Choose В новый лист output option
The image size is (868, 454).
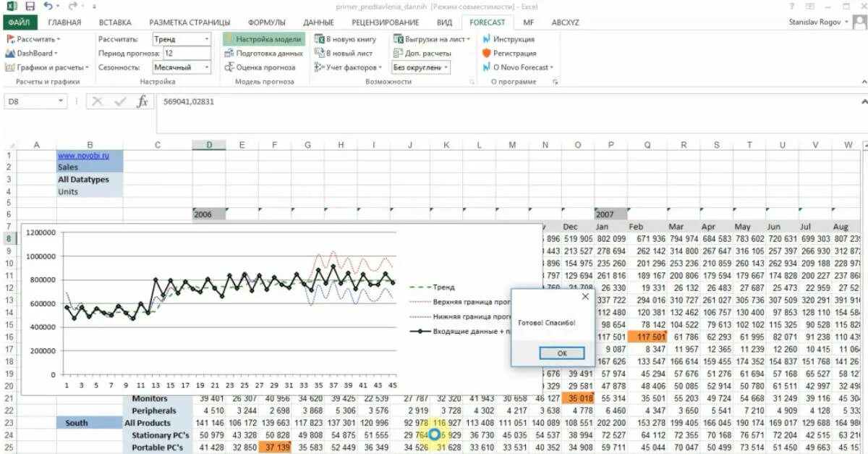coord(344,53)
